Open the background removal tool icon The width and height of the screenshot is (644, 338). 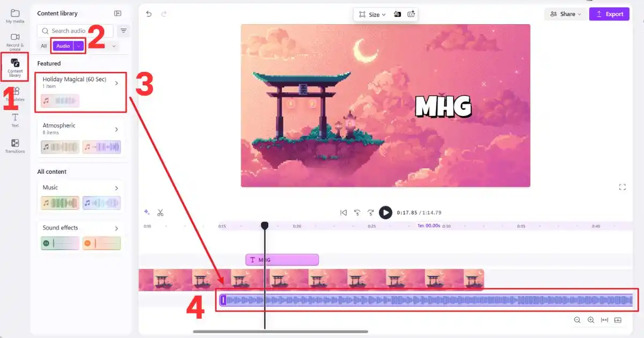click(x=397, y=14)
